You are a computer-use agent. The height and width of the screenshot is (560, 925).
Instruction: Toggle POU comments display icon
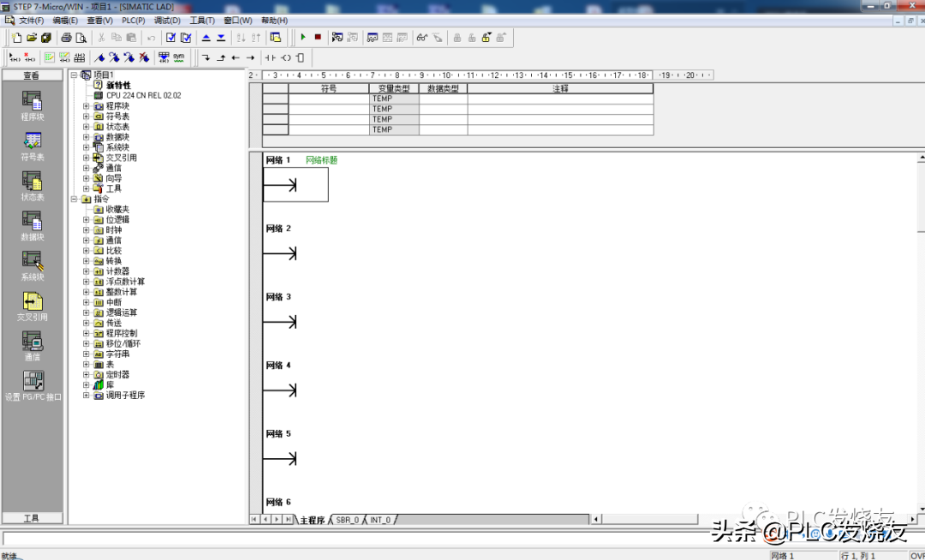pos(50,57)
